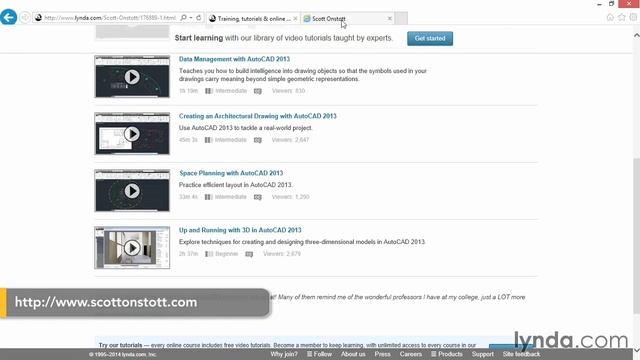
Task: Click the Why join? footer link
Action: click(284, 354)
